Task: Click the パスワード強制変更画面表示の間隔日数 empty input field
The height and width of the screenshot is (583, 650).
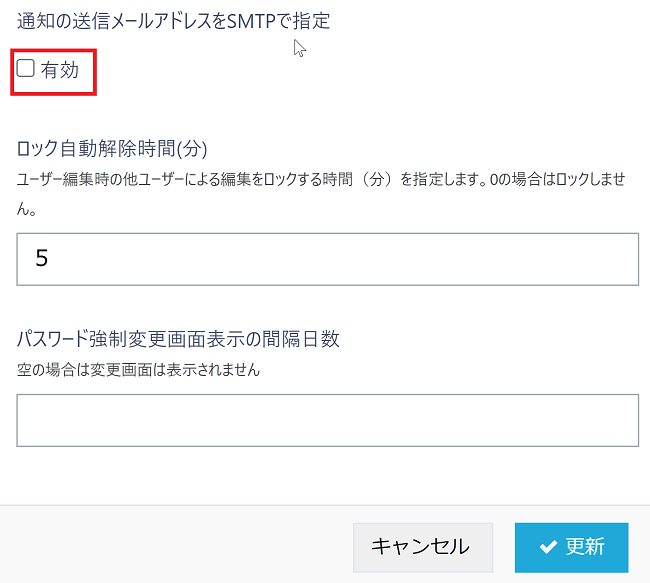Action: click(x=327, y=420)
